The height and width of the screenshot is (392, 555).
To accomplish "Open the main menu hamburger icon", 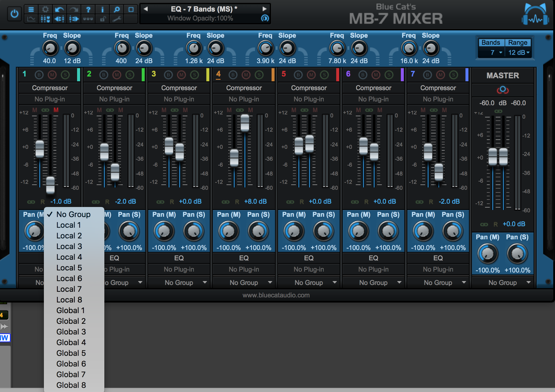I will [x=31, y=9].
